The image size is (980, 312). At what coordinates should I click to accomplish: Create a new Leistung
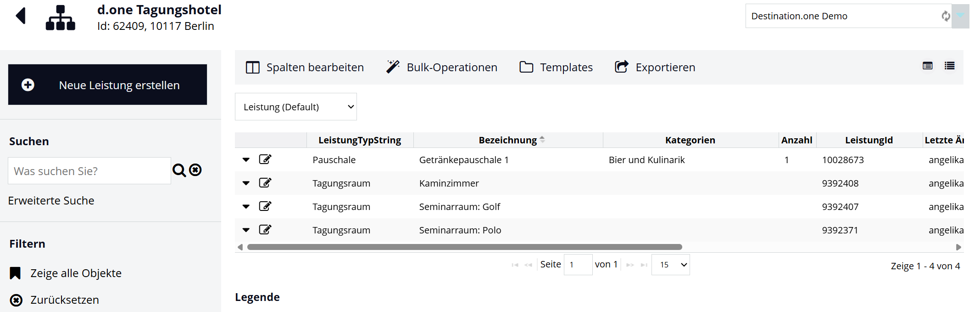(x=107, y=85)
